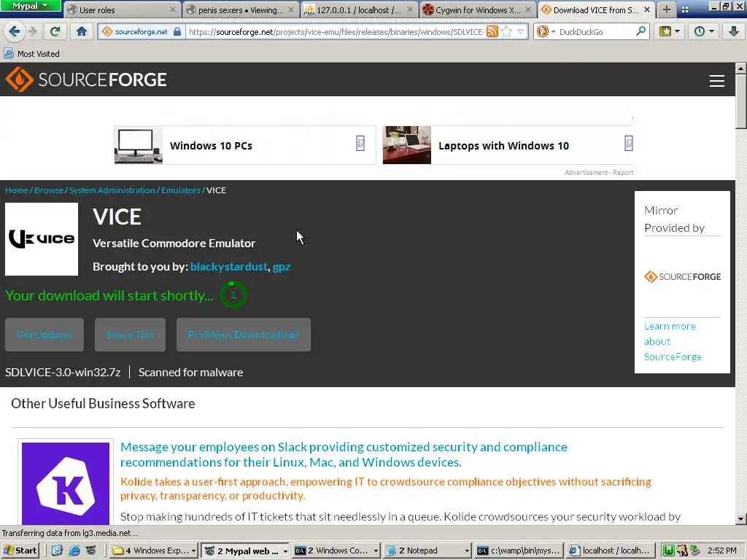Click the padlock site identity icon

click(177, 31)
